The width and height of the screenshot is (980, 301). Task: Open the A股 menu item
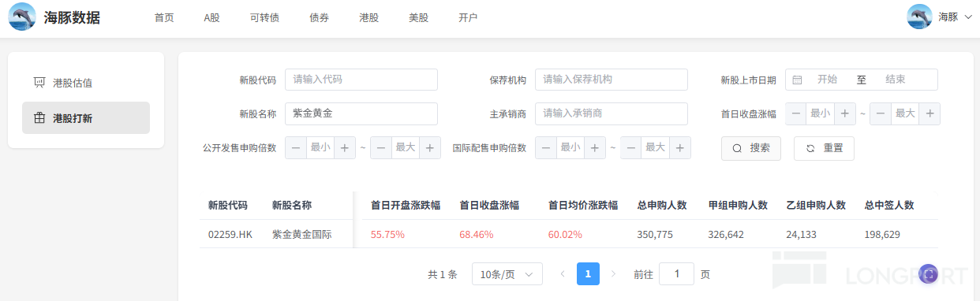pos(211,17)
